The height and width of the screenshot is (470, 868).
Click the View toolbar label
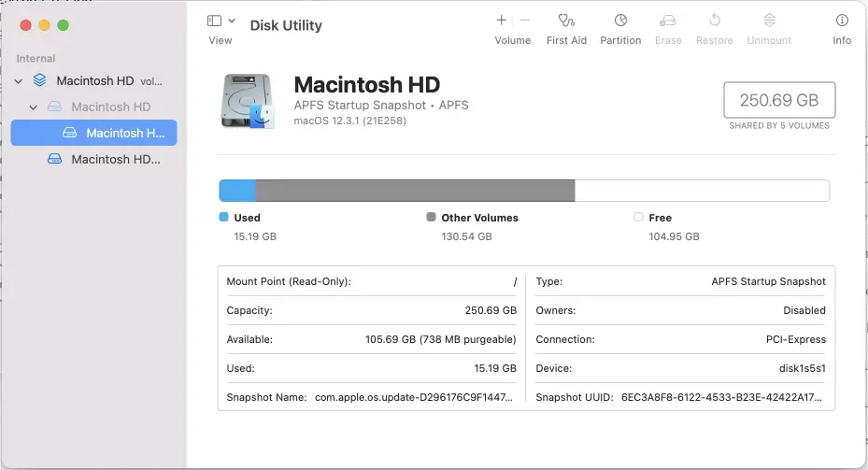pyautogui.click(x=221, y=40)
